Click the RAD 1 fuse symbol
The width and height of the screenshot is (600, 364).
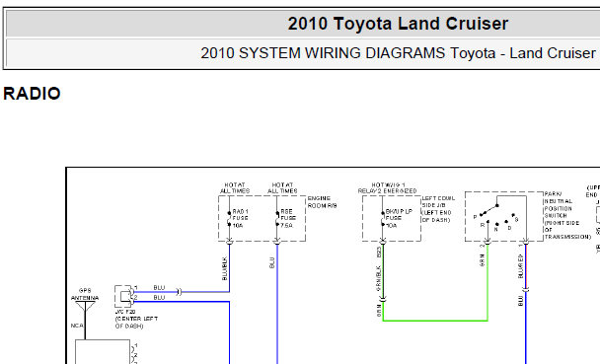click(x=229, y=219)
